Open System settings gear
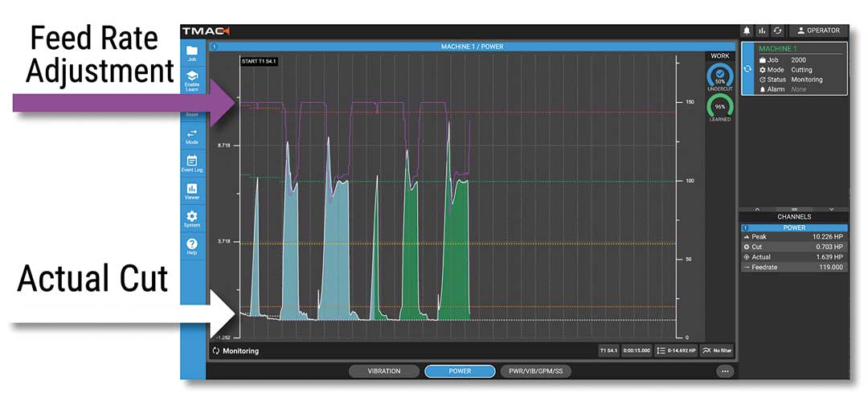 tap(192, 219)
